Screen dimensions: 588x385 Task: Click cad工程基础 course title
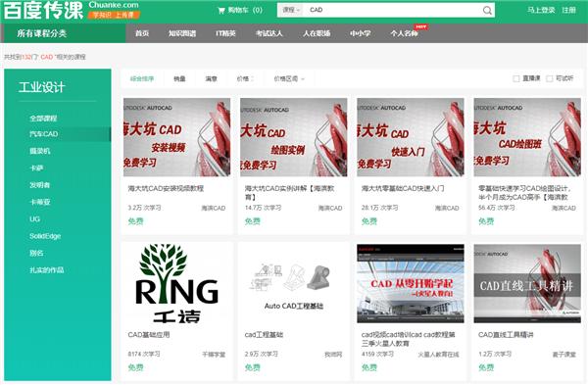click(264, 334)
